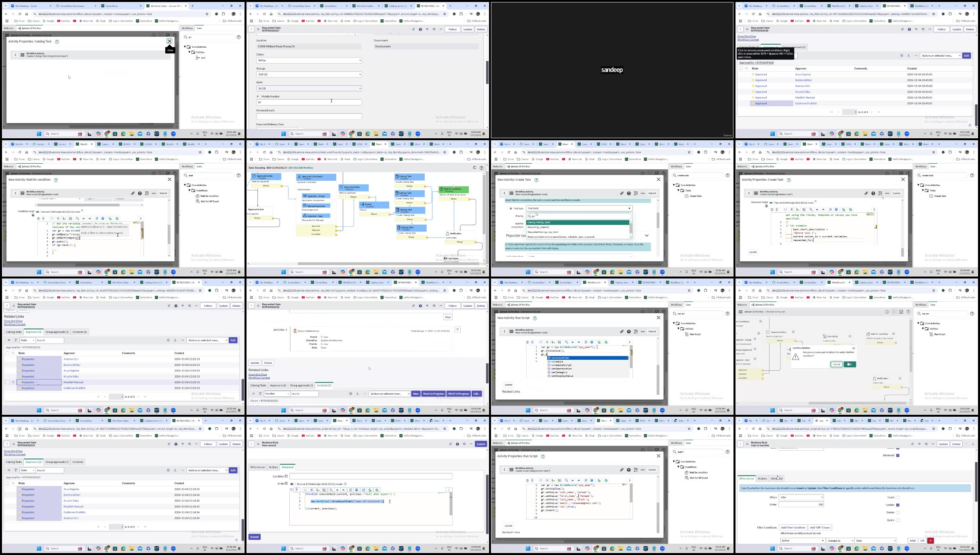
Task: Open the Colour dropdown showing White
Action: pyautogui.click(x=309, y=60)
